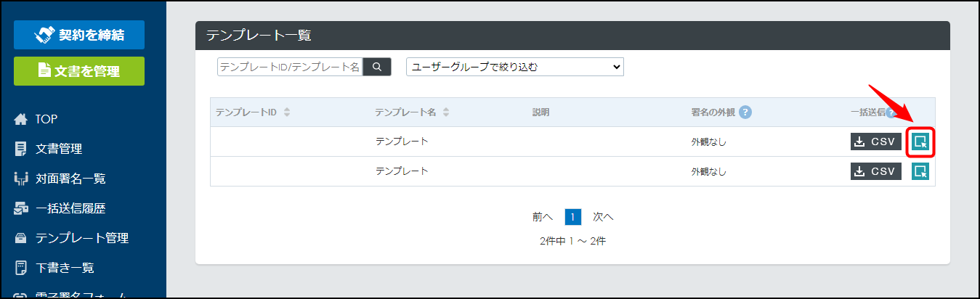Image resolution: width=980 pixels, height=299 pixels.
Task: Select テンプレート管理 in the sidebar
Action: 71,238
